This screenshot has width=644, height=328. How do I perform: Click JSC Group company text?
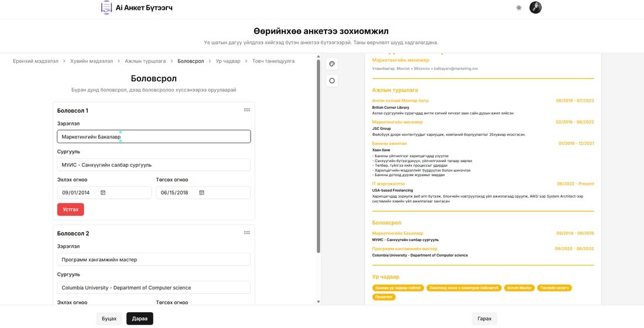(382, 128)
